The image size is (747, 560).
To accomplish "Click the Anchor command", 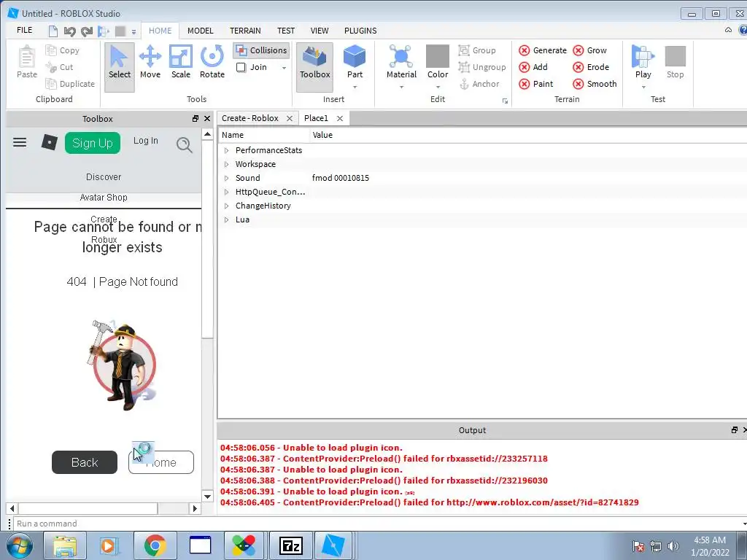I will click(479, 84).
